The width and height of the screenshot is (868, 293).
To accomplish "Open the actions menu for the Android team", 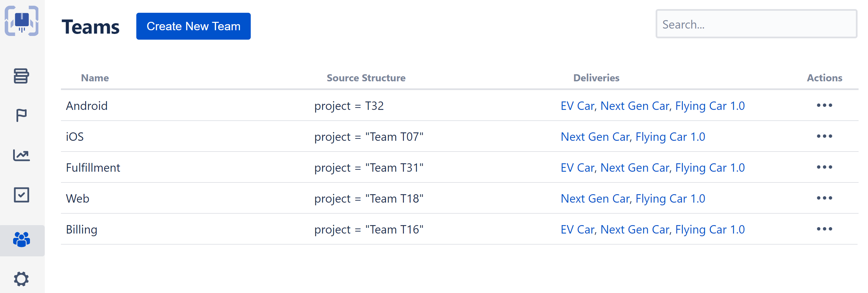I will [x=824, y=106].
